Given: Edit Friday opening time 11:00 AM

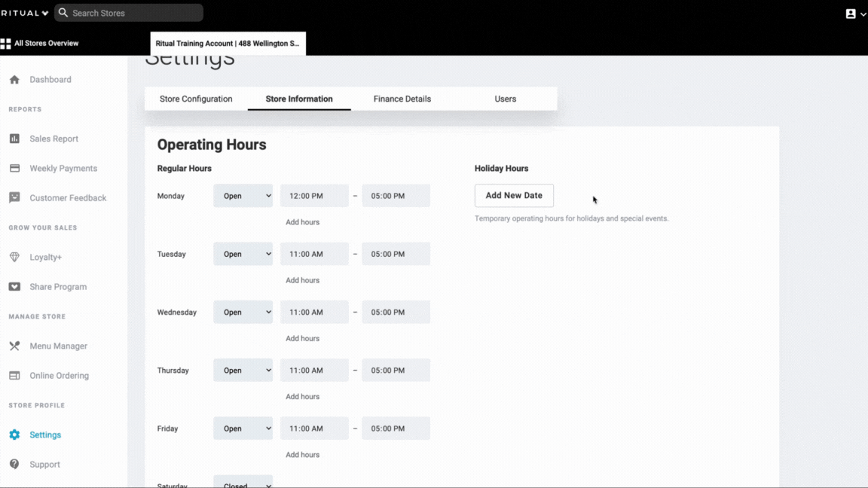Looking at the screenshot, I should pos(314,429).
